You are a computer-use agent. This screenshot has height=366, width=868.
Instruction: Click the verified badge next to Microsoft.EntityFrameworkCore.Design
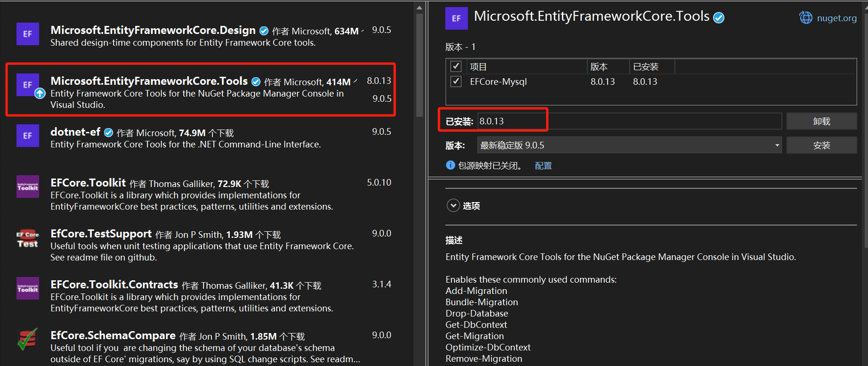(264, 31)
